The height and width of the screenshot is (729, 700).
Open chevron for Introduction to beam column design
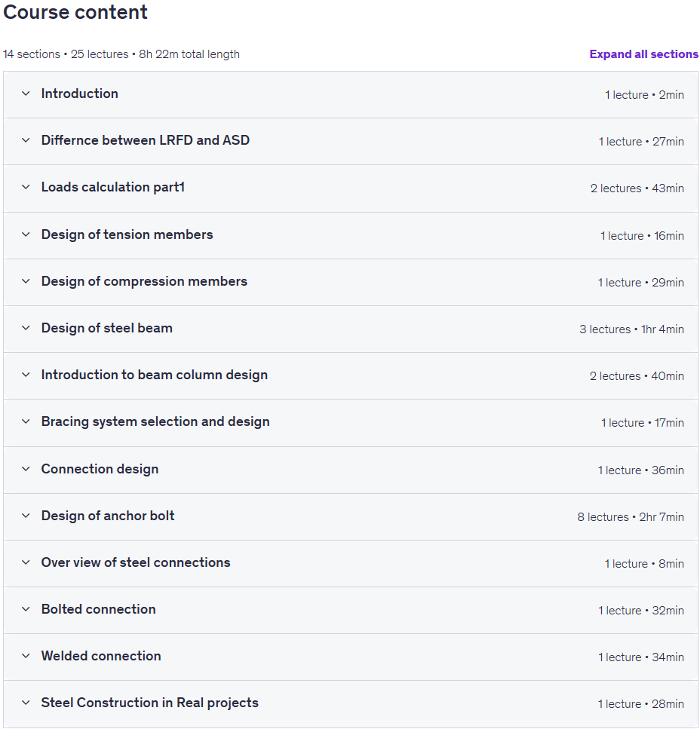coord(26,375)
